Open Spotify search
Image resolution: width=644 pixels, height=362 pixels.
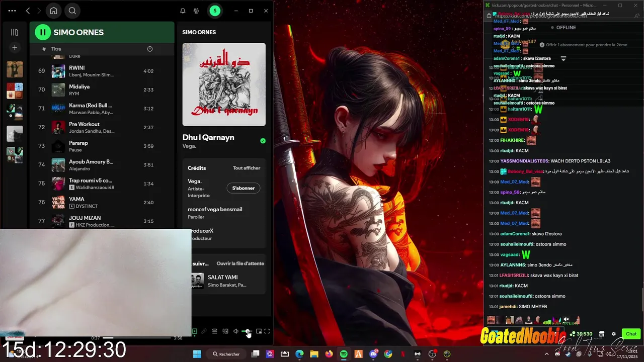[72, 11]
